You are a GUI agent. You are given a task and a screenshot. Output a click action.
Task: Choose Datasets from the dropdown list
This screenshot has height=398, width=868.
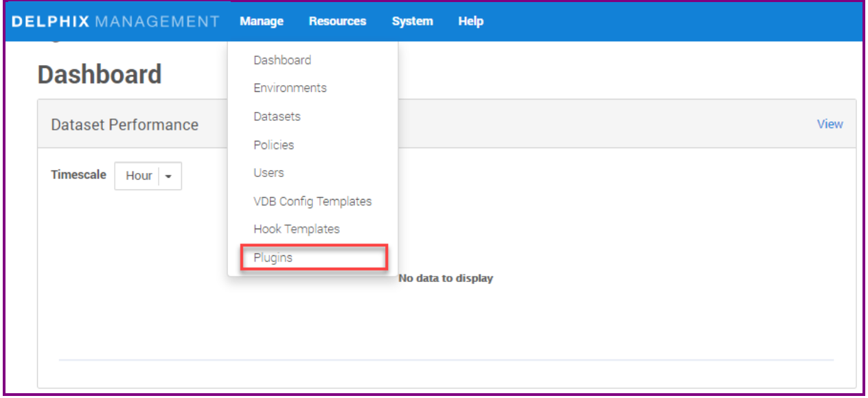pyautogui.click(x=277, y=117)
